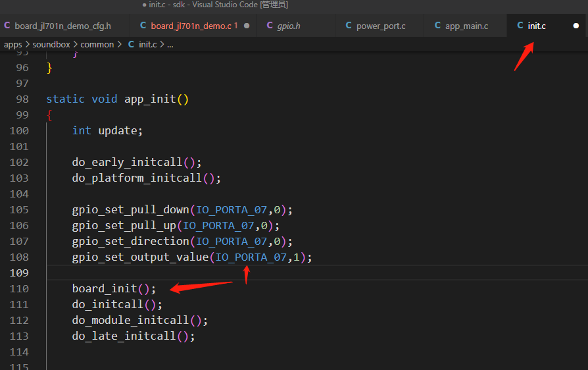Click 'static' keyword on line 98
Image resolution: width=588 pixels, height=370 pixels.
65,99
